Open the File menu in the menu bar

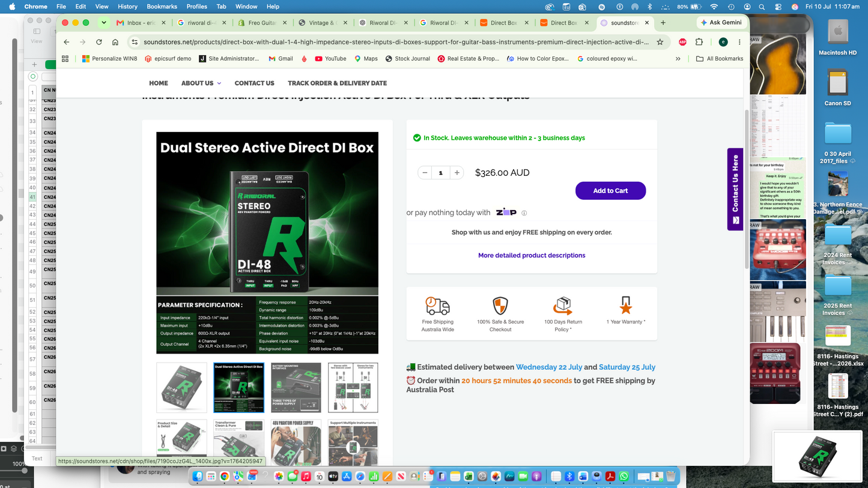point(61,7)
